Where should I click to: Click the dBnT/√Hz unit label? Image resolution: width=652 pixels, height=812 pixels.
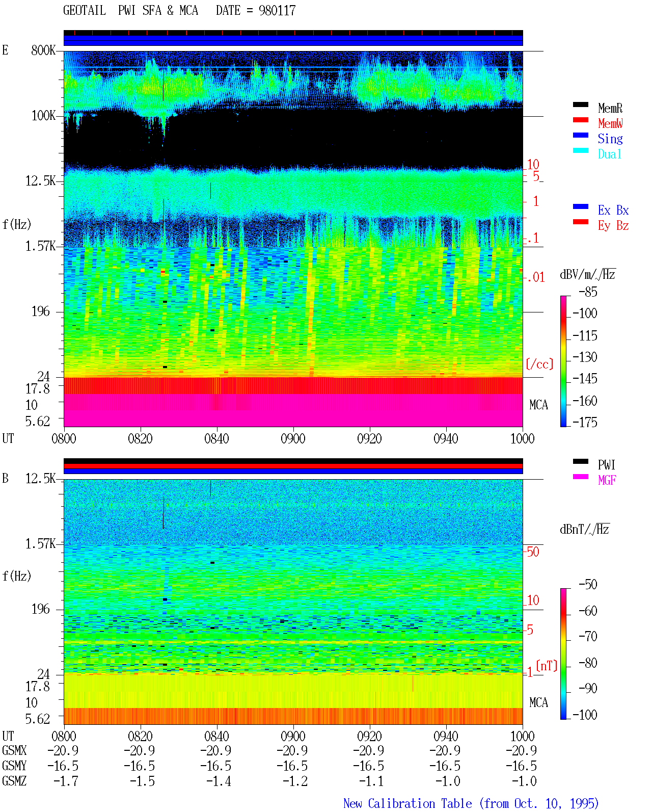585,529
